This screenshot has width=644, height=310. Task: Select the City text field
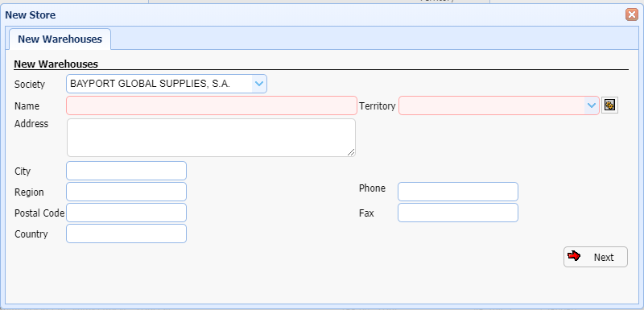[x=126, y=171]
